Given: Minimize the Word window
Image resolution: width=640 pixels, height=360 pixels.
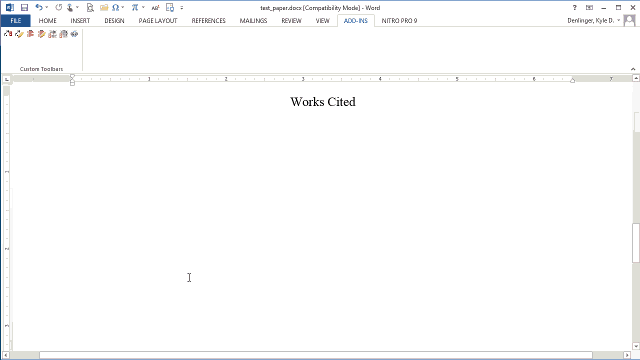Looking at the screenshot, I should tap(604, 7).
